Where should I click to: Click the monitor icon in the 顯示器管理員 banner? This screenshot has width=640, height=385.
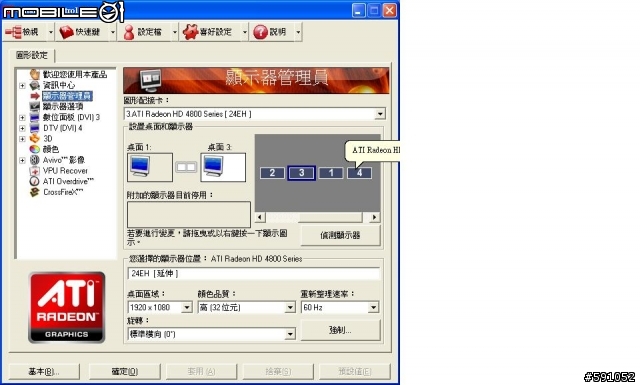(x=150, y=80)
